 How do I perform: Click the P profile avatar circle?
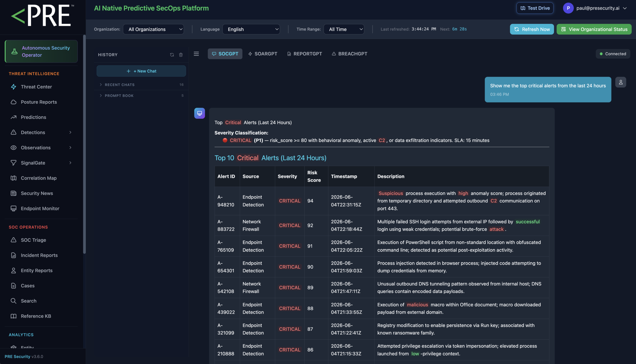[568, 8]
